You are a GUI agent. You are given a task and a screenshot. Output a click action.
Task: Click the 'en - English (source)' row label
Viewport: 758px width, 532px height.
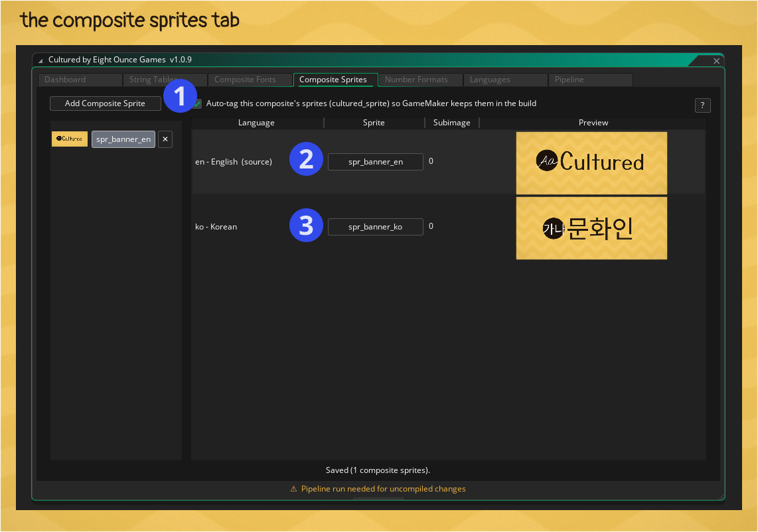tap(234, 162)
